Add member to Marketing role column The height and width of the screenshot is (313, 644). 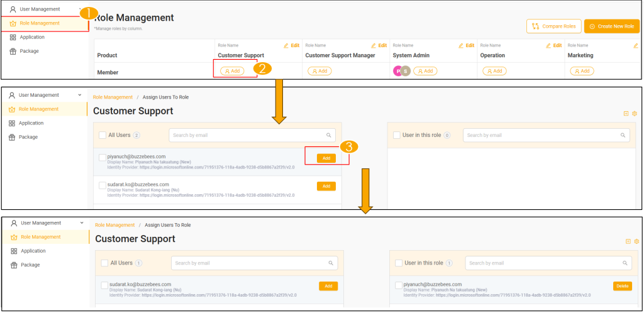tap(582, 71)
